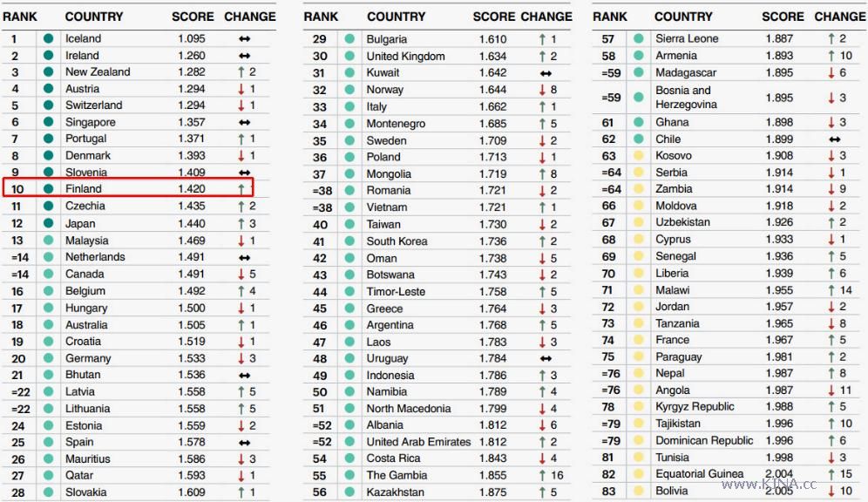868x502 pixels.
Task: Click the no-change arrow in Uruguay's row
Action: [x=546, y=358]
